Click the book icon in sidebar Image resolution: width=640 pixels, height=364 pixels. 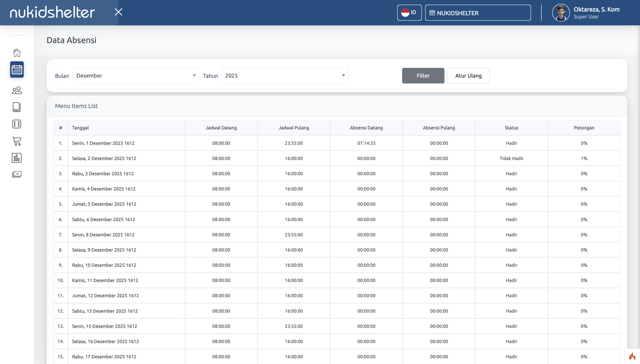17,107
